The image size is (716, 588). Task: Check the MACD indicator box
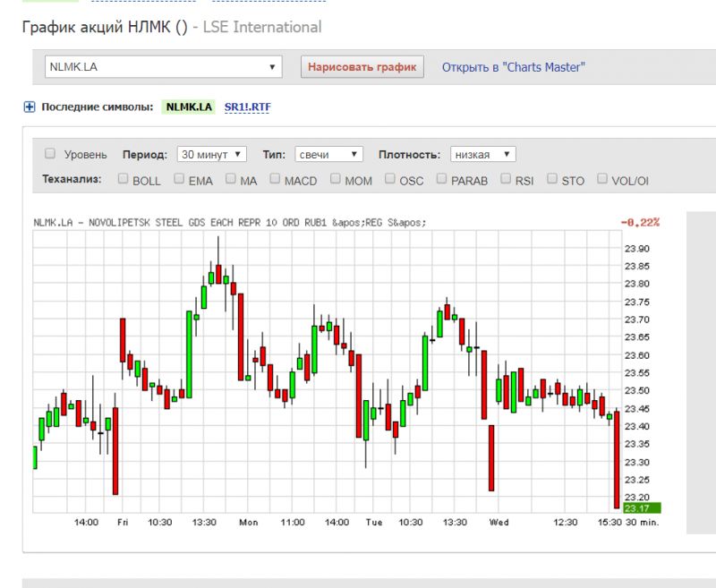click(x=275, y=179)
